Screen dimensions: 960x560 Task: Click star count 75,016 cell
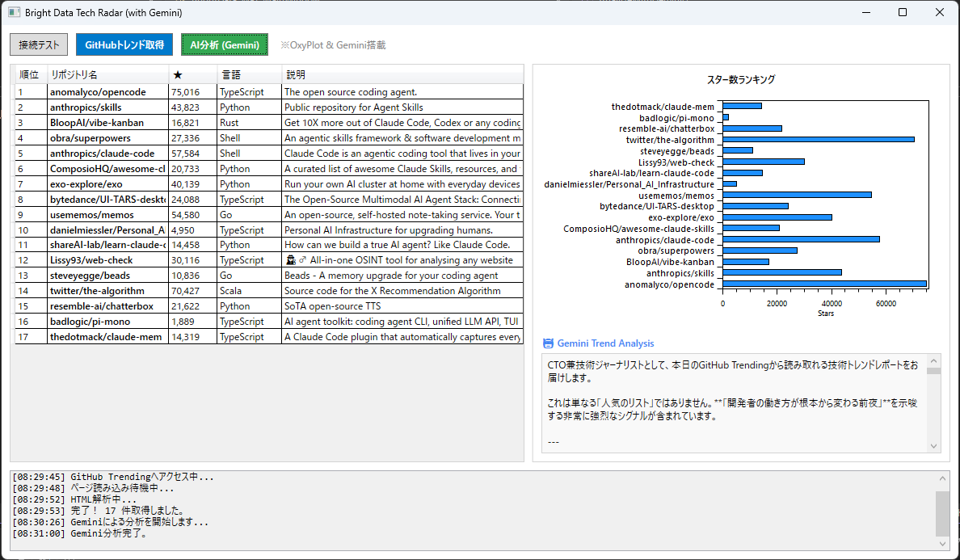(x=192, y=92)
